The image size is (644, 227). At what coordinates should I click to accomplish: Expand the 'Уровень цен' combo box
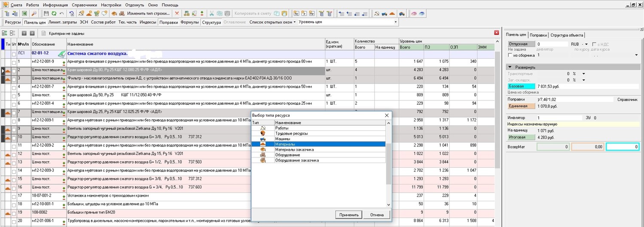395,22
